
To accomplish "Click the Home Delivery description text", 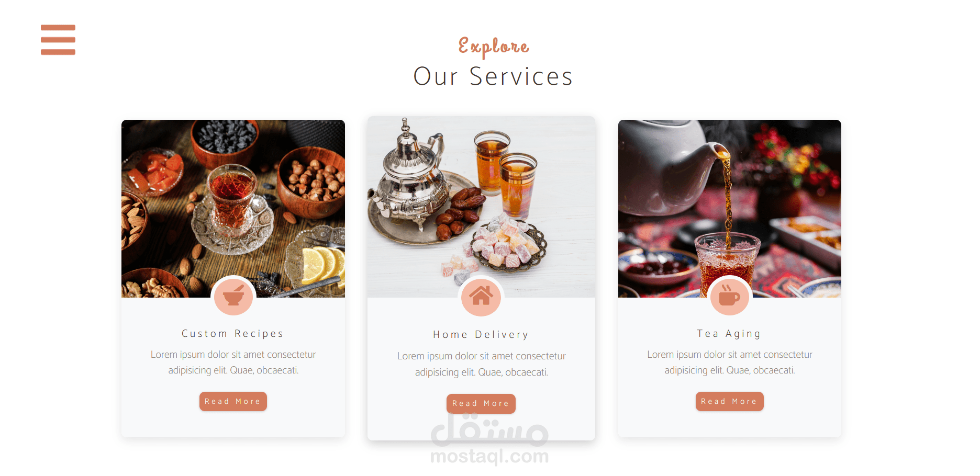I will point(481,364).
